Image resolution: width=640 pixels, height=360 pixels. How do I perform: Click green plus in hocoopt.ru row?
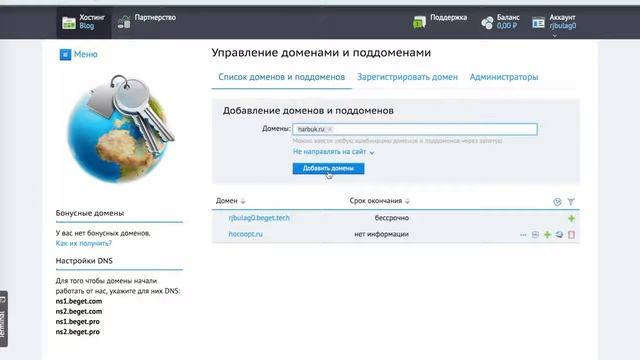[x=547, y=235]
